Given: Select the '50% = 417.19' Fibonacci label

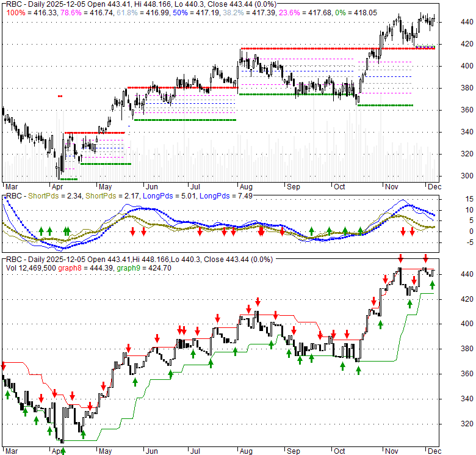Looking at the screenshot, I should click(196, 13).
